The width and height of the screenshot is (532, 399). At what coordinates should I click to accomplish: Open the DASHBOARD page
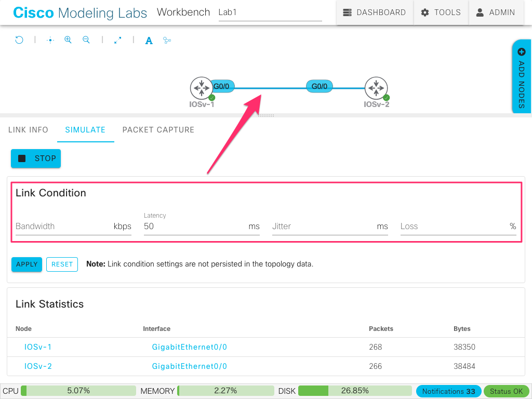click(x=375, y=12)
